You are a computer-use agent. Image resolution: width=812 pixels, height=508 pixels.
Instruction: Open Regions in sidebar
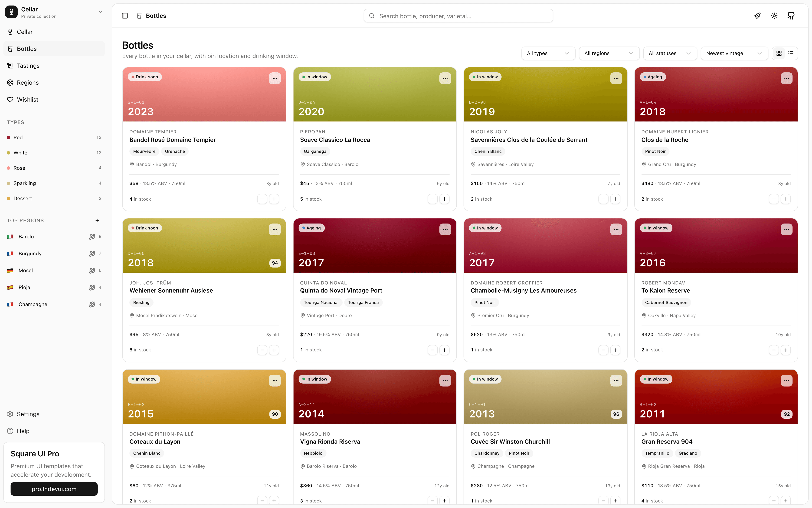[x=54, y=83]
